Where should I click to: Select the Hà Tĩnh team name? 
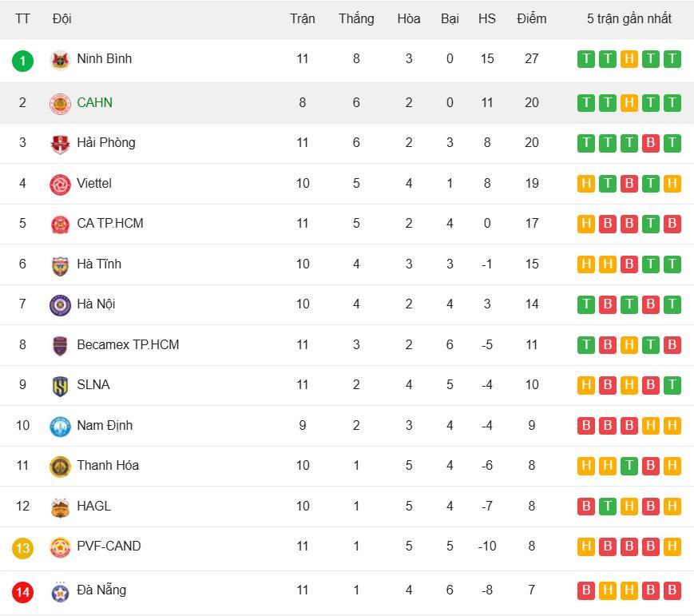tap(99, 264)
